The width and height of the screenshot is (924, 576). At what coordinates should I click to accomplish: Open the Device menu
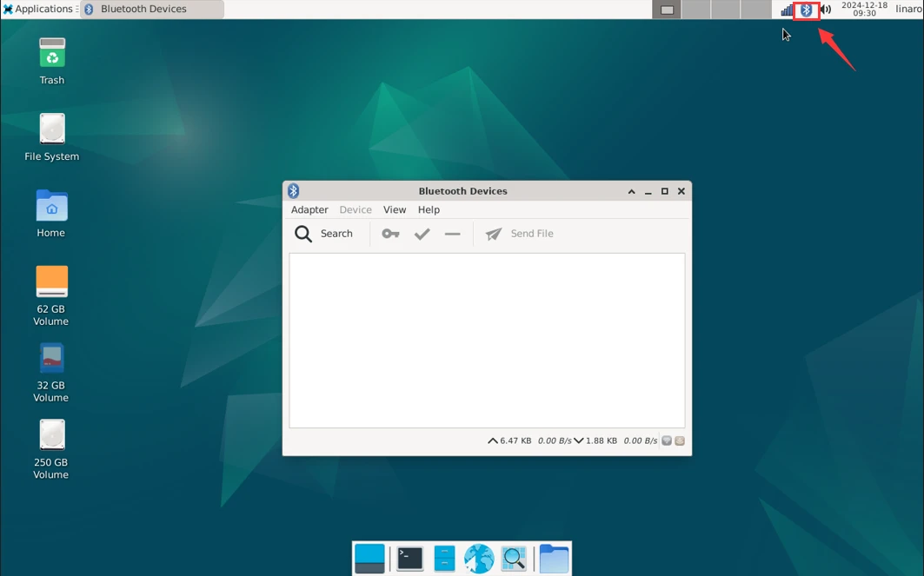356,209
